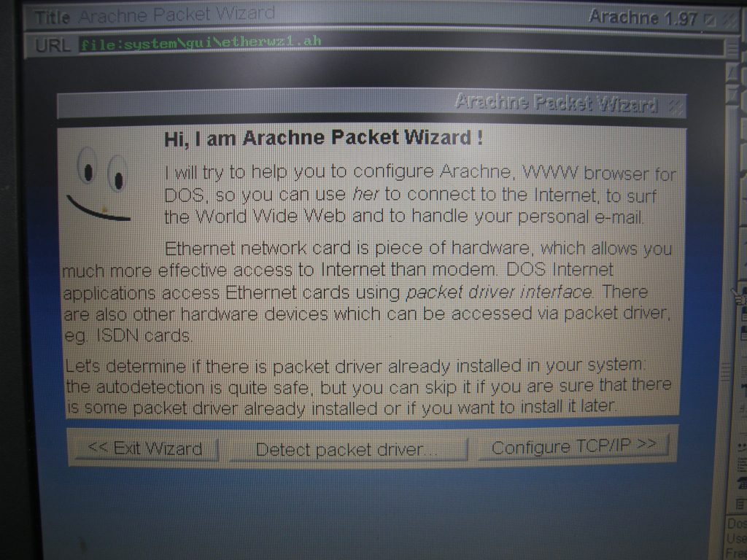Click the scrollbar up arrow
Viewport: 747px width, 560px height.
[x=732, y=74]
